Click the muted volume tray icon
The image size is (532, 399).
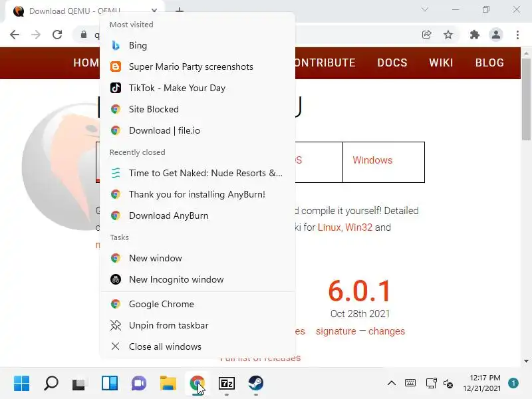point(448,384)
